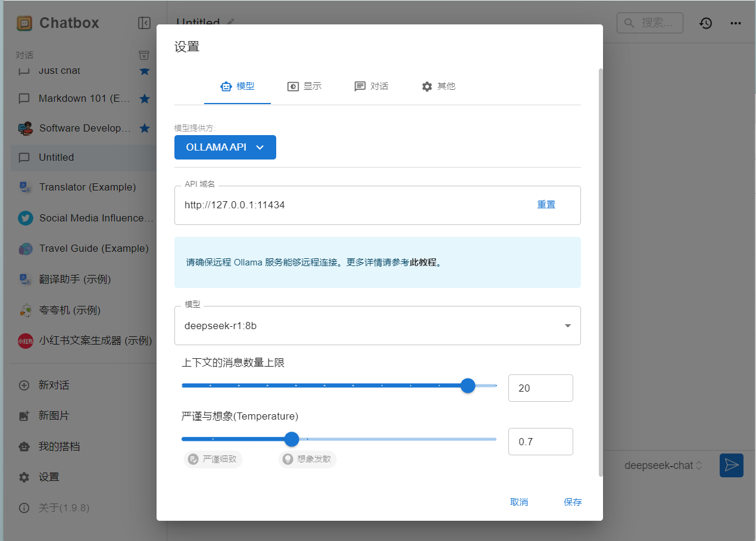Click the 取消 cancel button
Image resolution: width=756 pixels, height=541 pixels.
[x=519, y=502]
